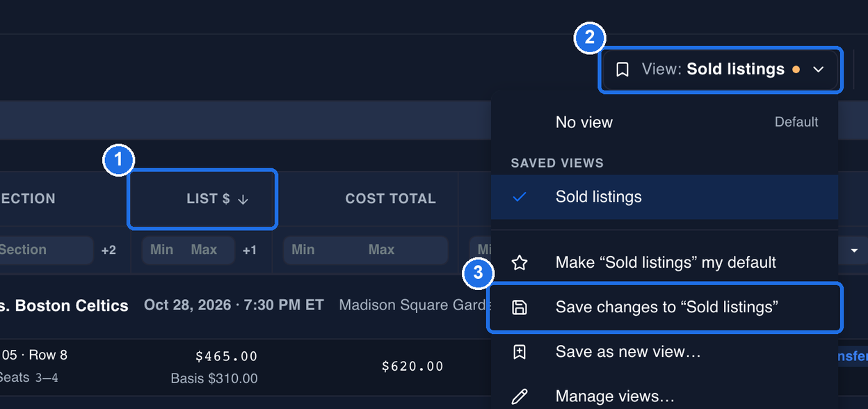868x409 pixels.
Task: Click the Max field under LIST $
Action: point(205,250)
